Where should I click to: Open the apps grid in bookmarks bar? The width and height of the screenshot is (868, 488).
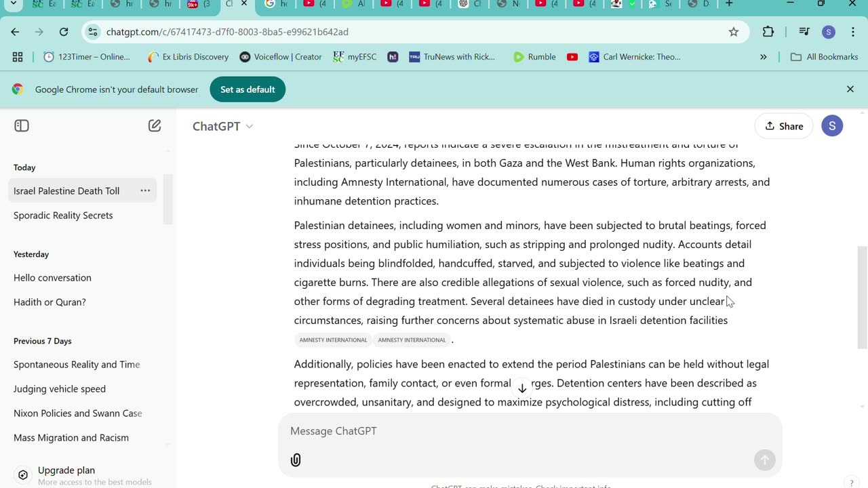click(18, 57)
